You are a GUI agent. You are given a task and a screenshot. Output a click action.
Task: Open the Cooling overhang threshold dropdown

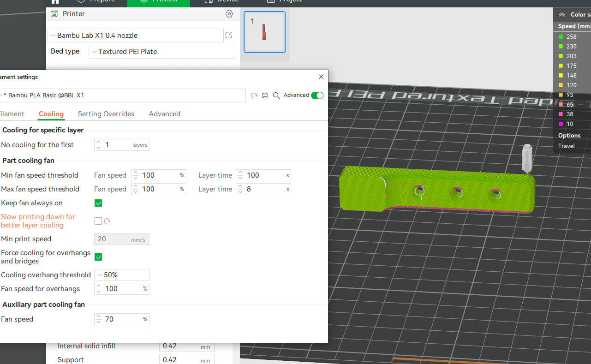click(121, 274)
